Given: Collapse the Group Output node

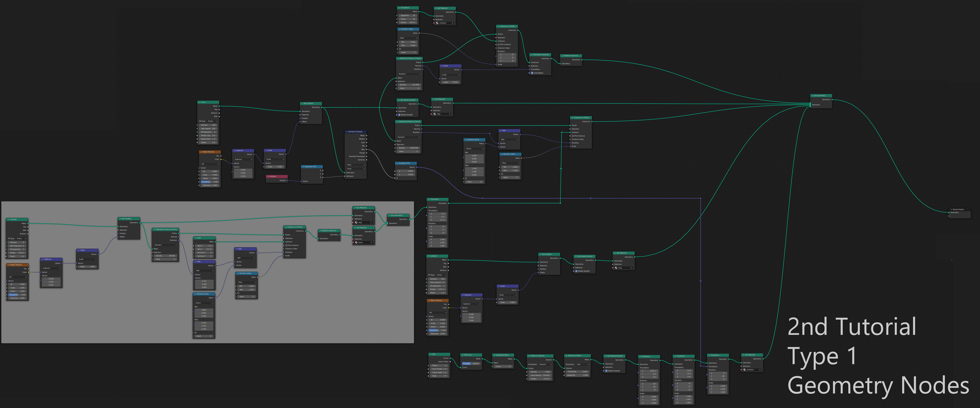Looking at the screenshot, I should [x=951, y=209].
